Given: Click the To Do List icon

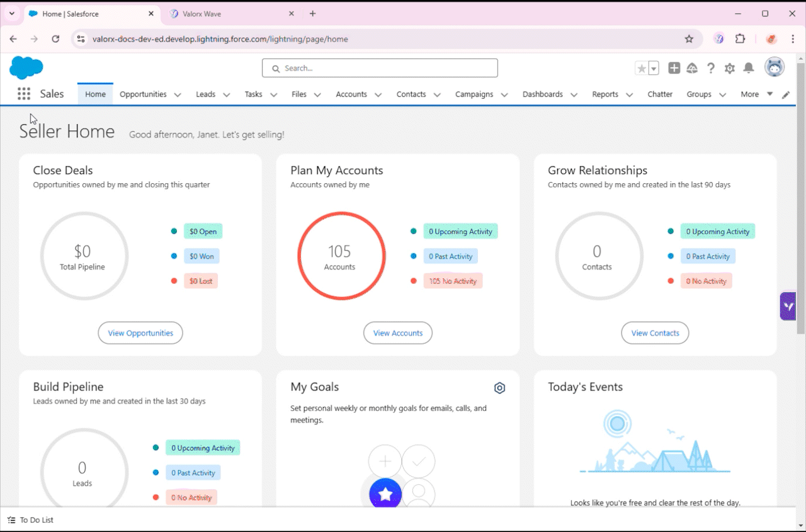Looking at the screenshot, I should tap(11, 520).
